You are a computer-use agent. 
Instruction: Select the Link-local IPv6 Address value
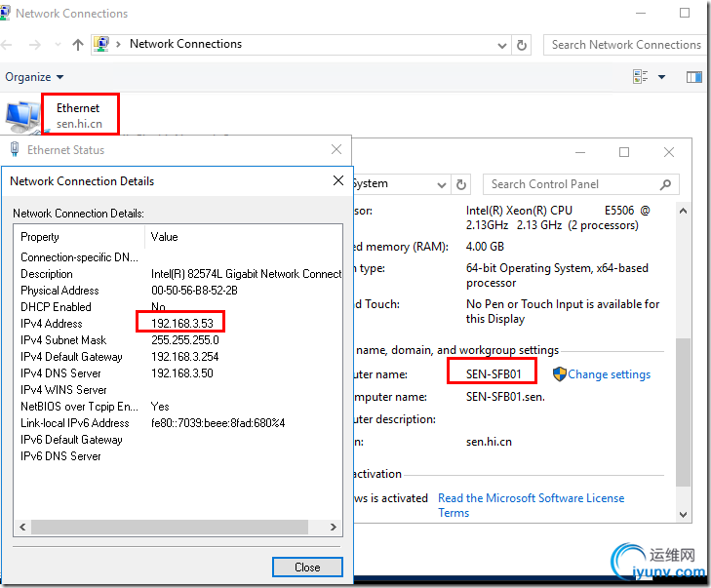click(x=218, y=423)
